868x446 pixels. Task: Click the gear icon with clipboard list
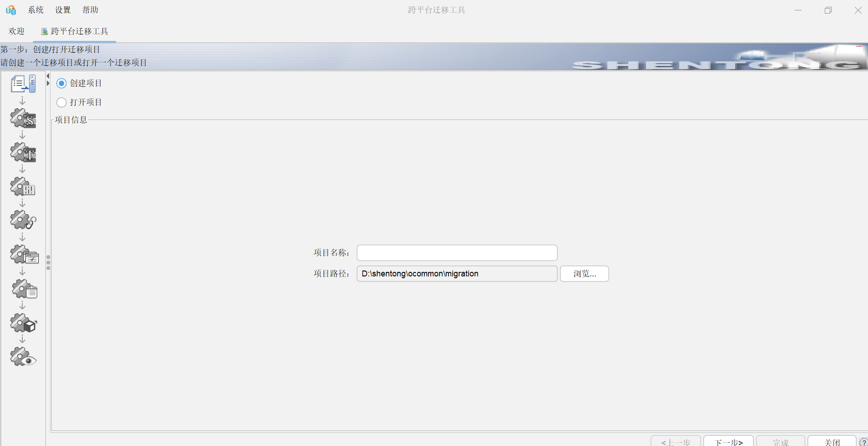(25, 289)
